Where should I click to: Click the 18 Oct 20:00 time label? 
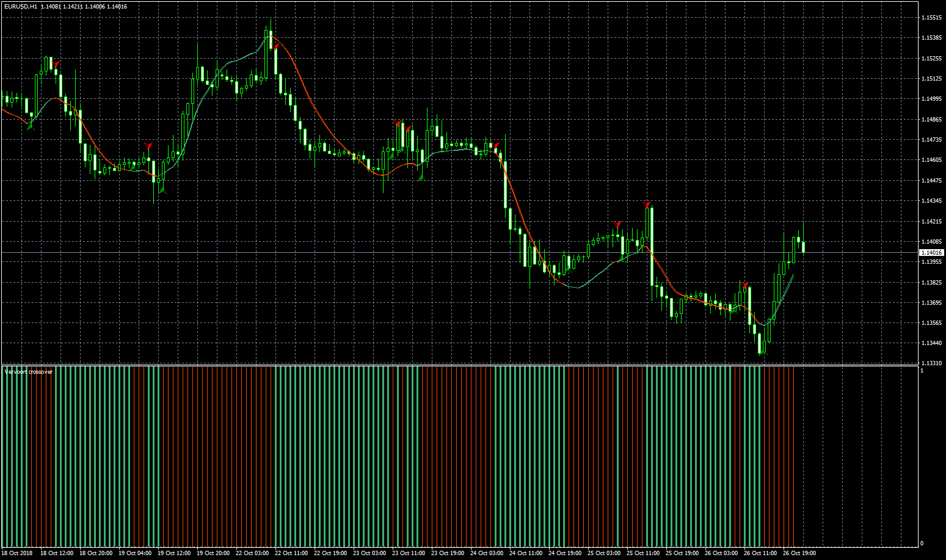click(x=96, y=553)
